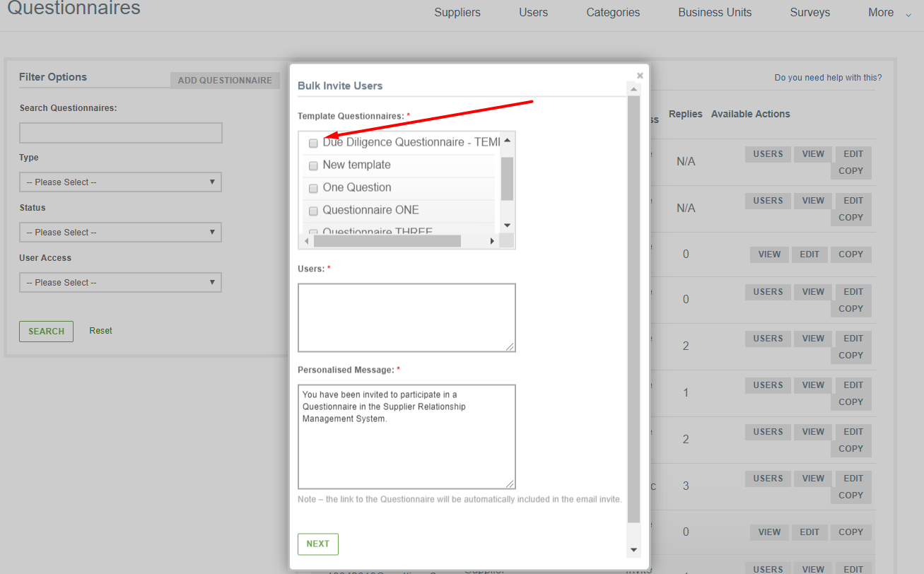
Task: Close the Bulk Invite Users dialog
Action: [x=640, y=76]
